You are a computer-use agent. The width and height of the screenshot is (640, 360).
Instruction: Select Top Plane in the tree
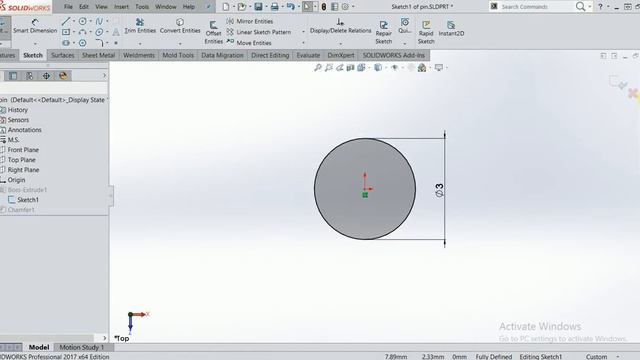(x=22, y=160)
